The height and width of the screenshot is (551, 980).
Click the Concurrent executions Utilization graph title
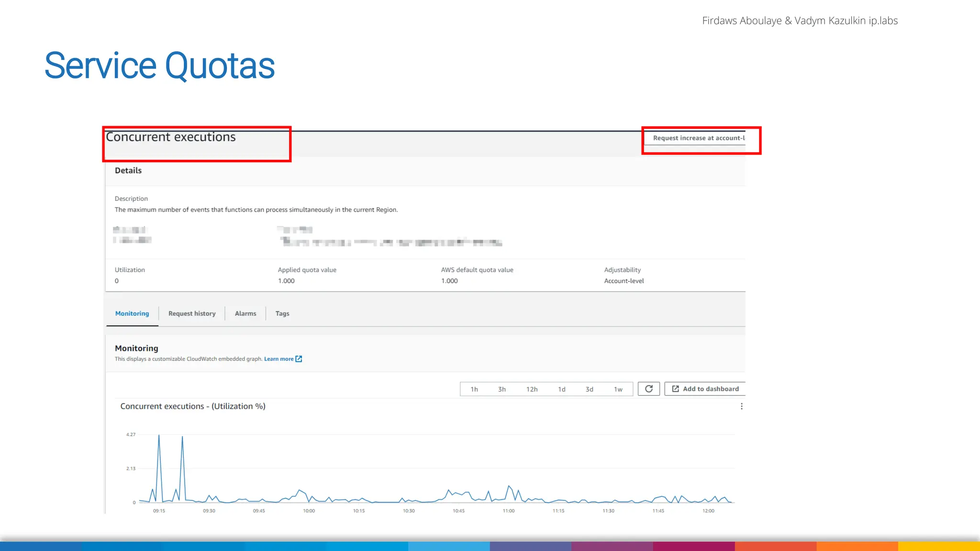(192, 406)
